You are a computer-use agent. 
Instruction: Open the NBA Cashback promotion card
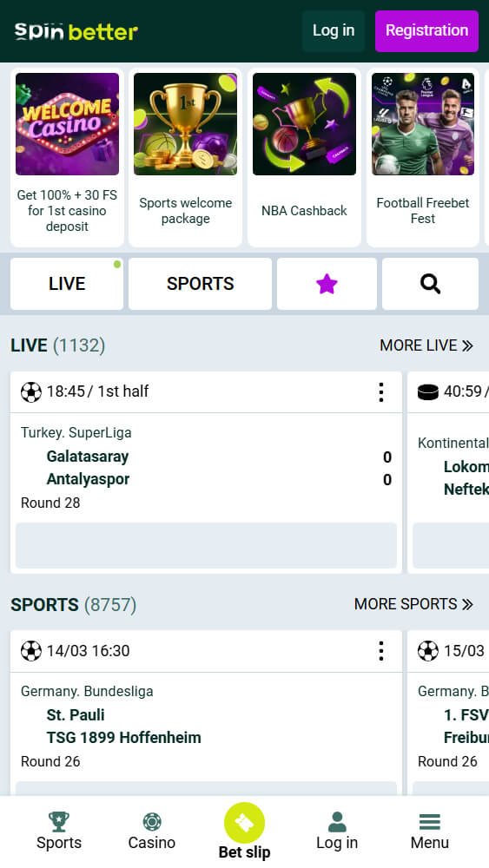[x=304, y=157]
